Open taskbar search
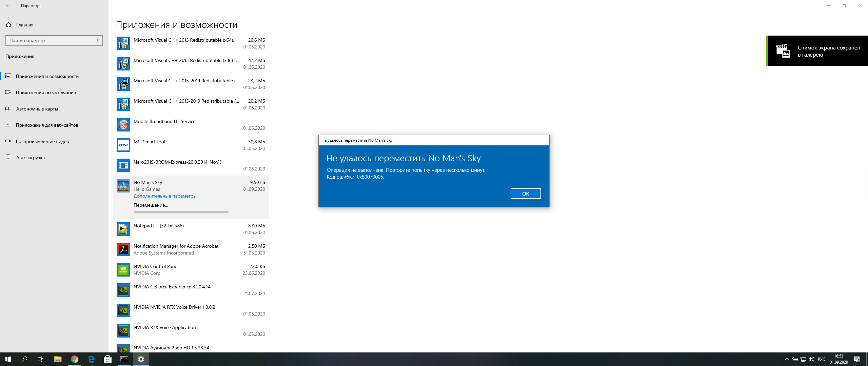Viewport: 868px width, 366px height. 24,359
